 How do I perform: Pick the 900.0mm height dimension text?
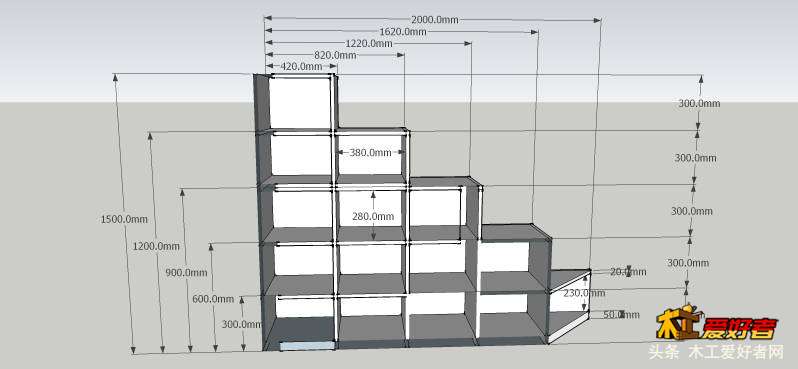pyautogui.click(x=186, y=272)
